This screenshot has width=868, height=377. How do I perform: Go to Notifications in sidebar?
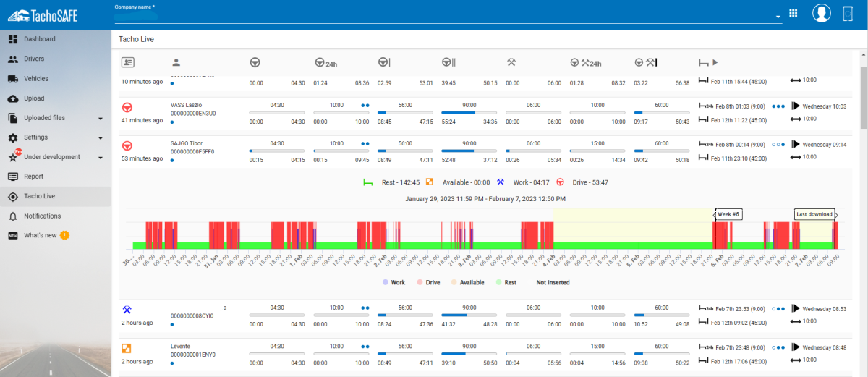tap(42, 216)
